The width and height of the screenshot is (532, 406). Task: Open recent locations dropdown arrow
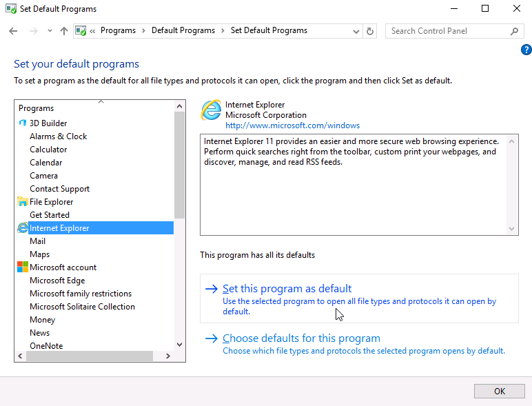pyautogui.click(x=50, y=31)
